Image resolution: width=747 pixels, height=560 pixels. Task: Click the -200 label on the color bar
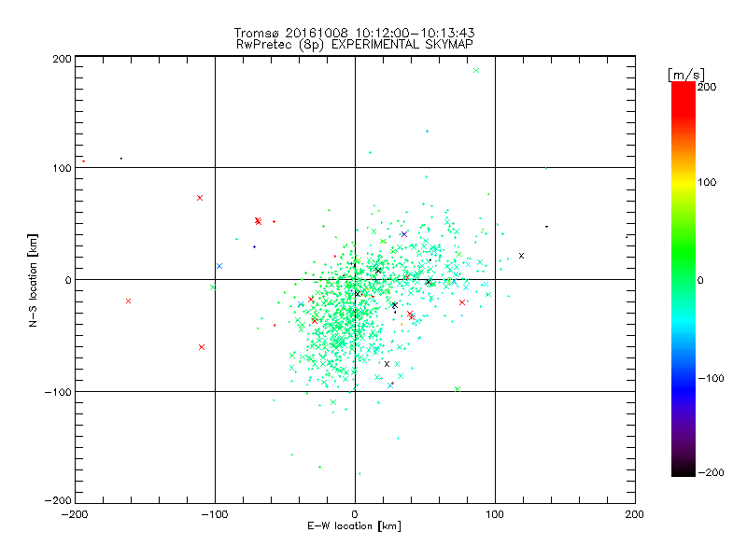[712, 472]
